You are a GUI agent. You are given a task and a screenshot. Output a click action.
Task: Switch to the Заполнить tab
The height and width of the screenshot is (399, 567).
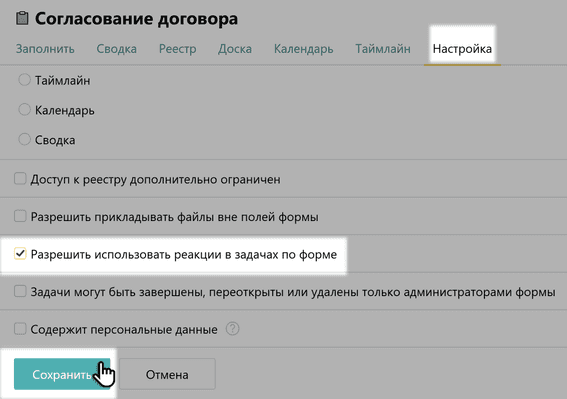point(45,48)
